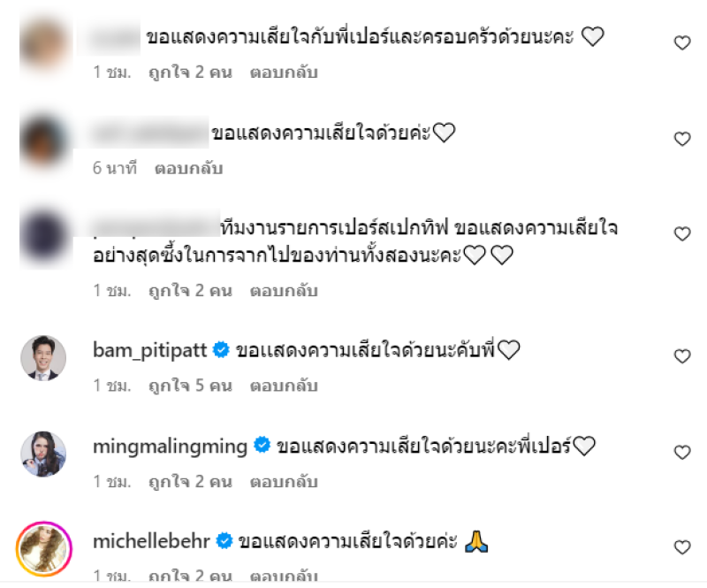Like the ทีมงานรายการเปอร์สเปกทิฟ comment

tap(682, 233)
